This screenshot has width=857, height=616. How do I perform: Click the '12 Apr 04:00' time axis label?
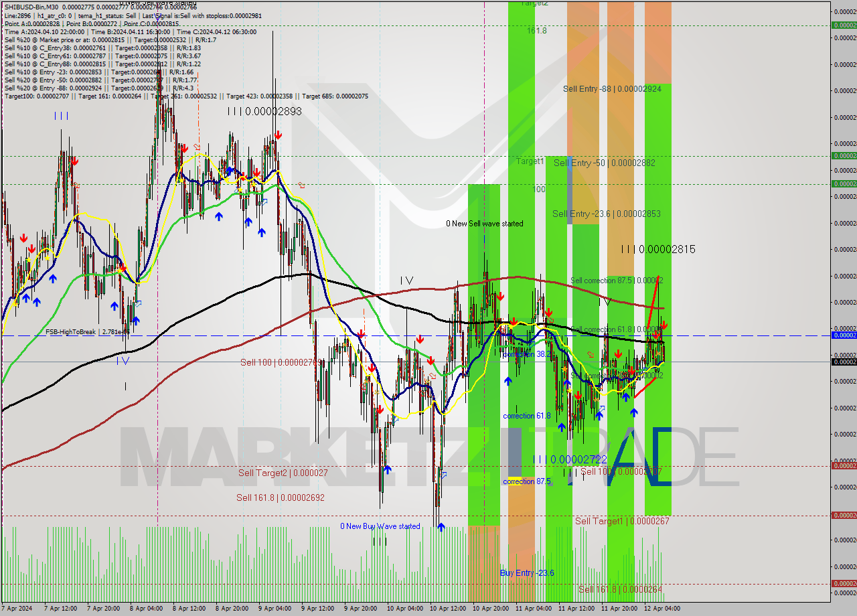tap(662, 609)
